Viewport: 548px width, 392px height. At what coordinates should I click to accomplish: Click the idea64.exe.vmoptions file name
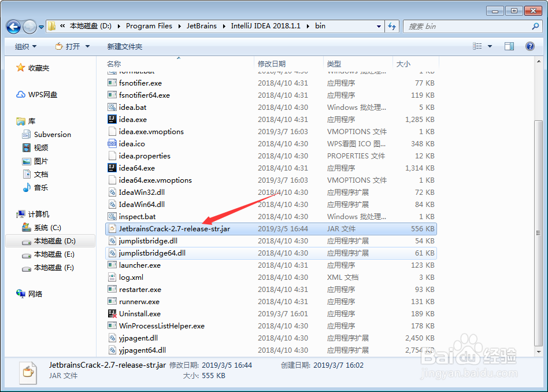[155, 180]
